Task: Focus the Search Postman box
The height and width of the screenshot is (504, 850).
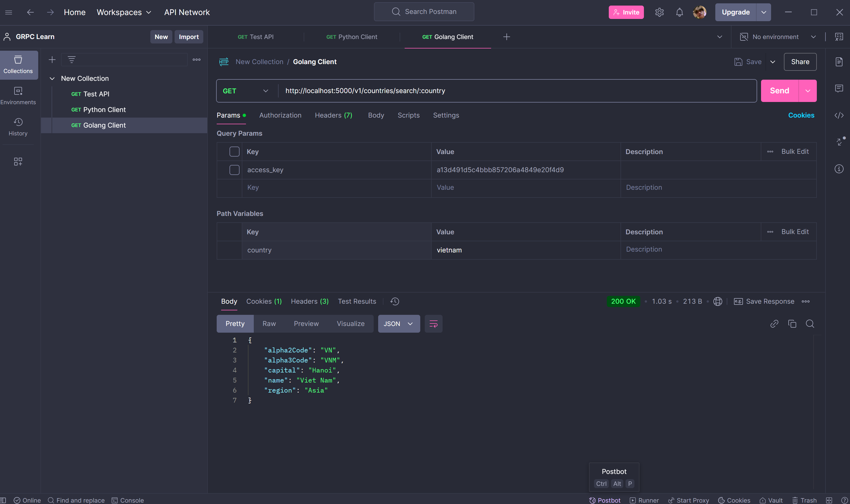Action: [424, 12]
